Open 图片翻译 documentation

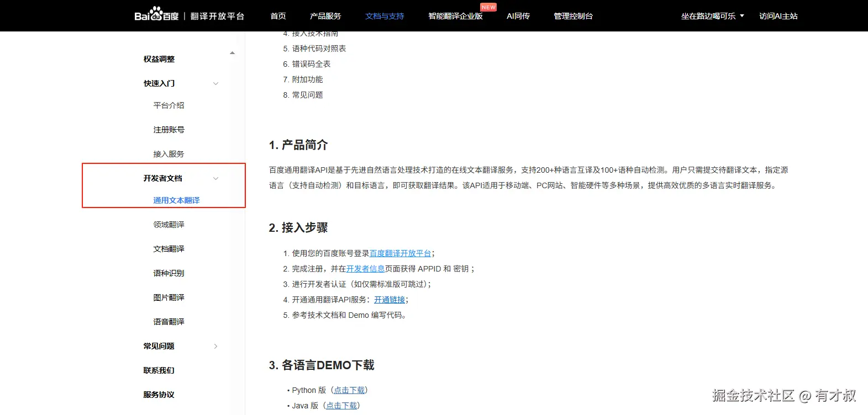pos(169,297)
